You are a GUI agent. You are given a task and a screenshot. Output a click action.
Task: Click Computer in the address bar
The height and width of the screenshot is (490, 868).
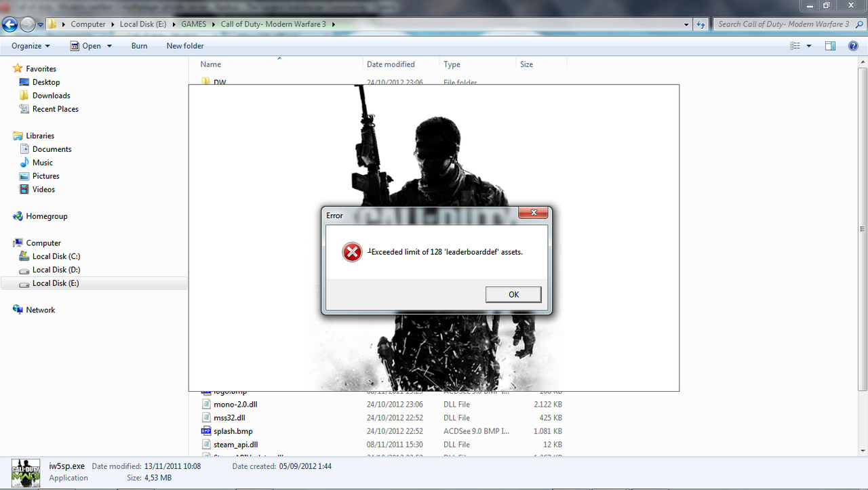88,24
